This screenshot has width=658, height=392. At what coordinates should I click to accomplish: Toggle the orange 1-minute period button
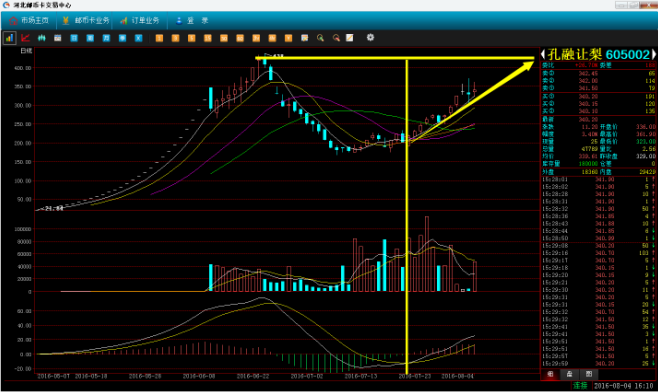point(159,38)
